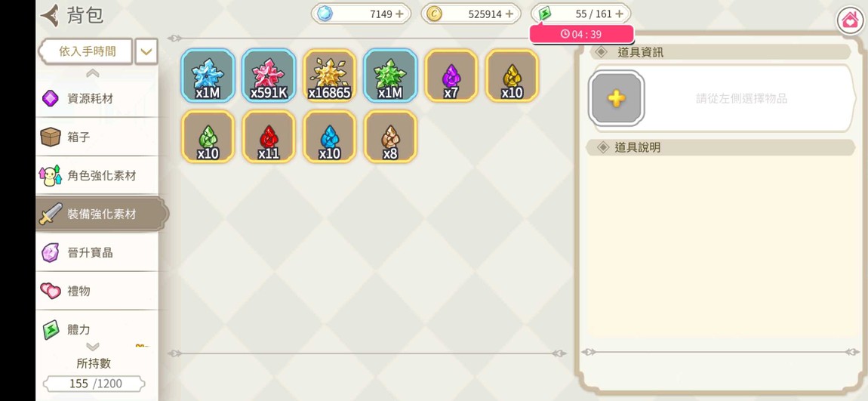The height and width of the screenshot is (401, 868).
Task: Open sort order dropdown arrow
Action: point(146,51)
